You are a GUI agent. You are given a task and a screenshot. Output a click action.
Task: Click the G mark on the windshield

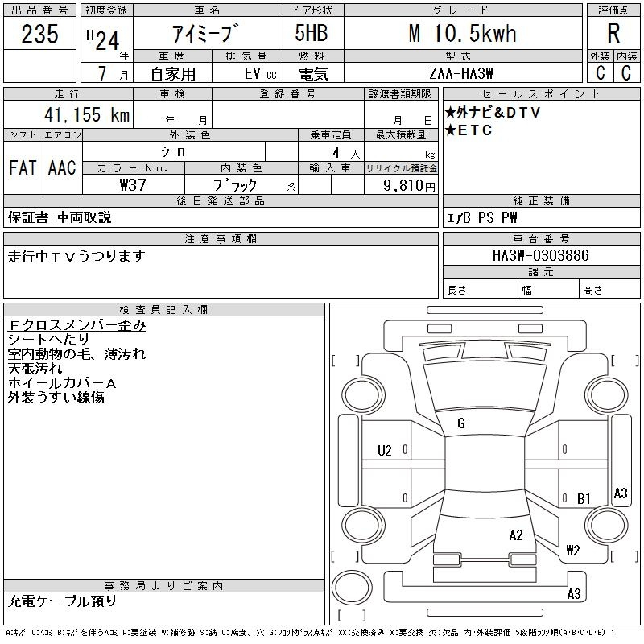pyautogui.click(x=461, y=423)
